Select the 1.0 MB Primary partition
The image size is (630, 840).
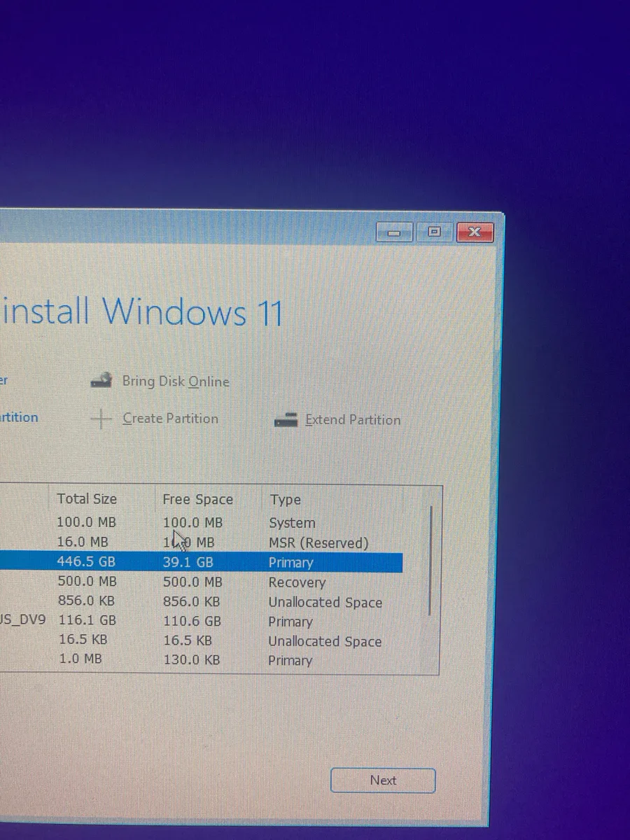point(202,659)
